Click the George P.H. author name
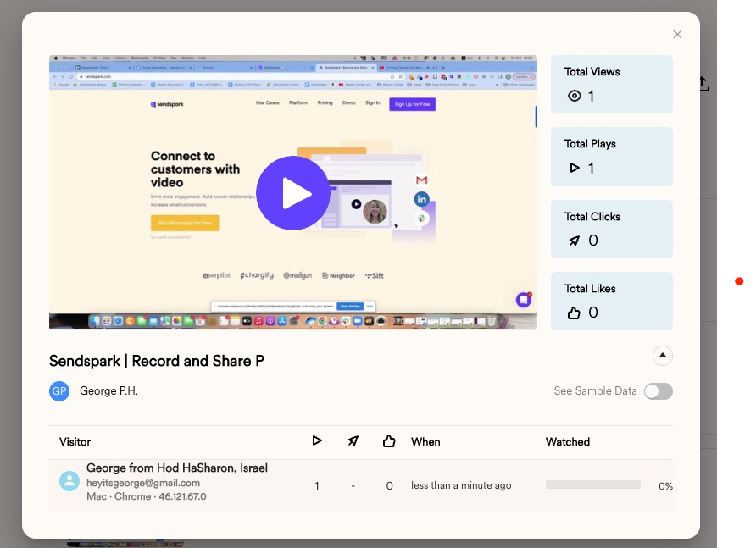 pos(108,390)
